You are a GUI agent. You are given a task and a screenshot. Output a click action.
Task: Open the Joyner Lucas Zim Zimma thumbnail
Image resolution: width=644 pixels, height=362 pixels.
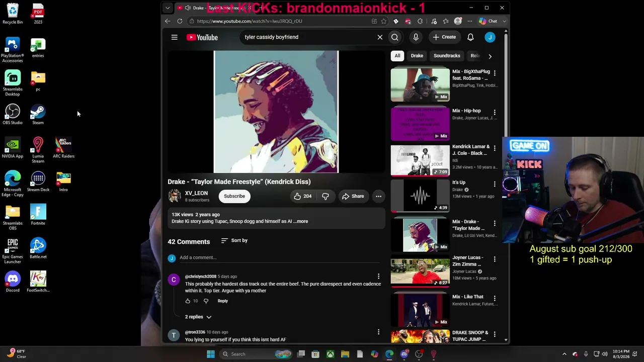[420, 271]
